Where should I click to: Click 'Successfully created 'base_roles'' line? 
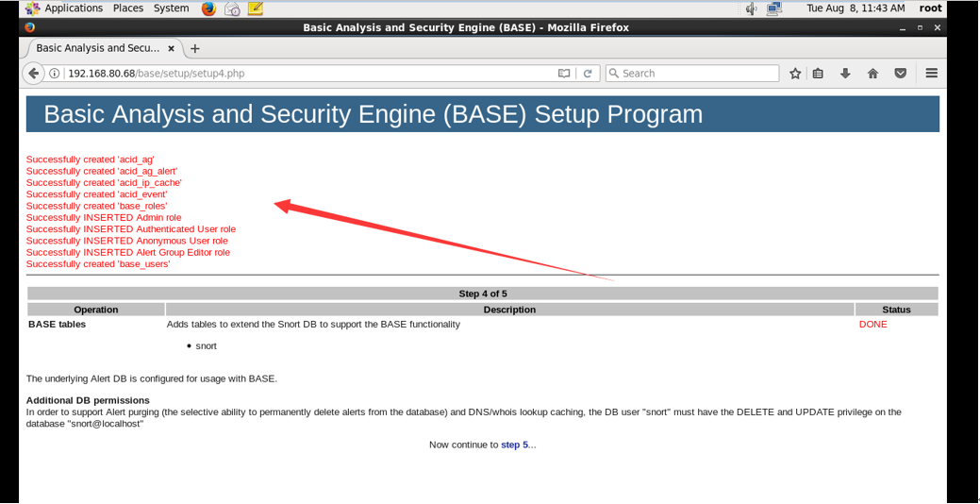97,206
